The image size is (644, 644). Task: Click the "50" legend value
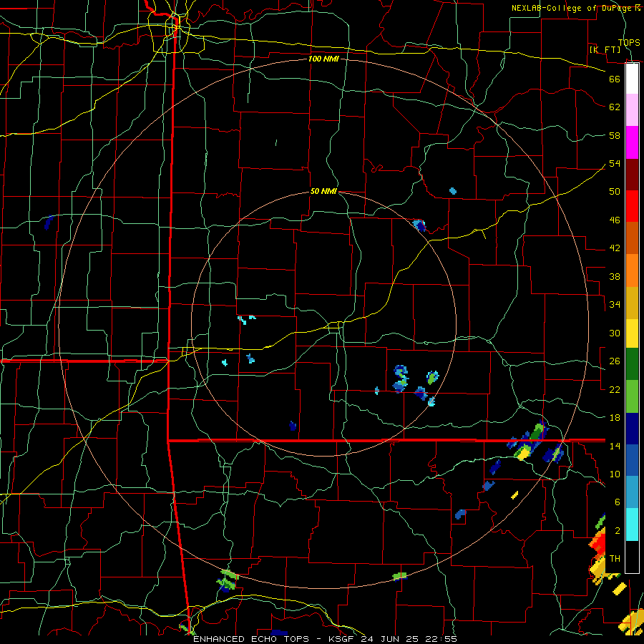point(615,191)
